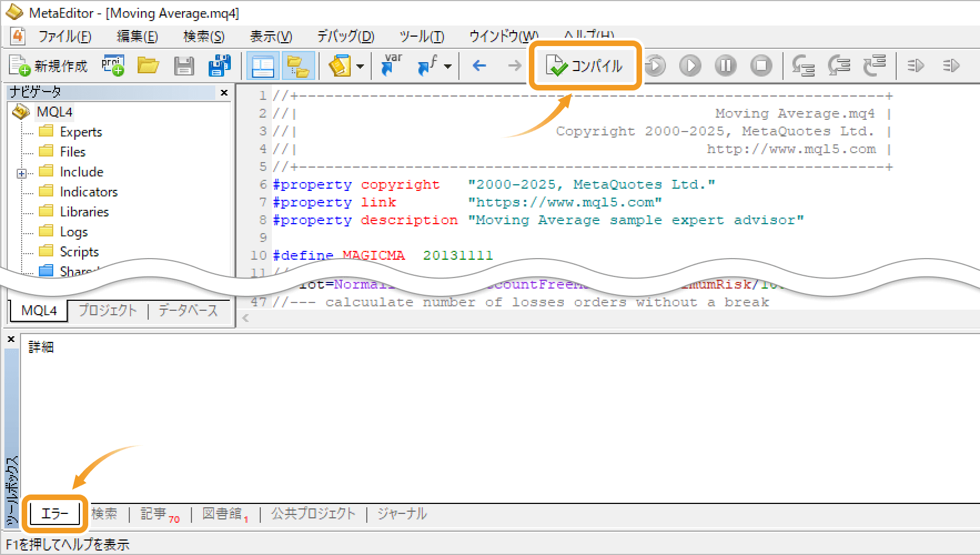Click the save all files icon
980x555 pixels.
[x=219, y=66]
